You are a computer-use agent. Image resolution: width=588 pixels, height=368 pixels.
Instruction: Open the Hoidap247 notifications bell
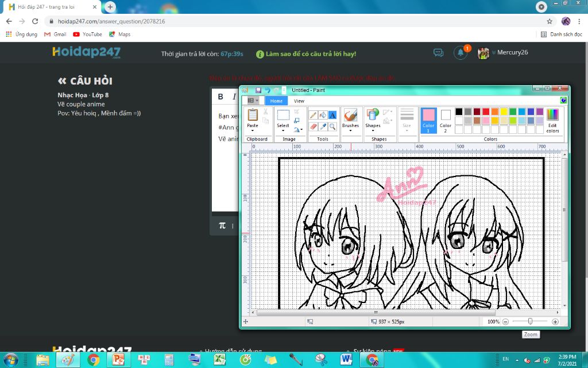[461, 53]
